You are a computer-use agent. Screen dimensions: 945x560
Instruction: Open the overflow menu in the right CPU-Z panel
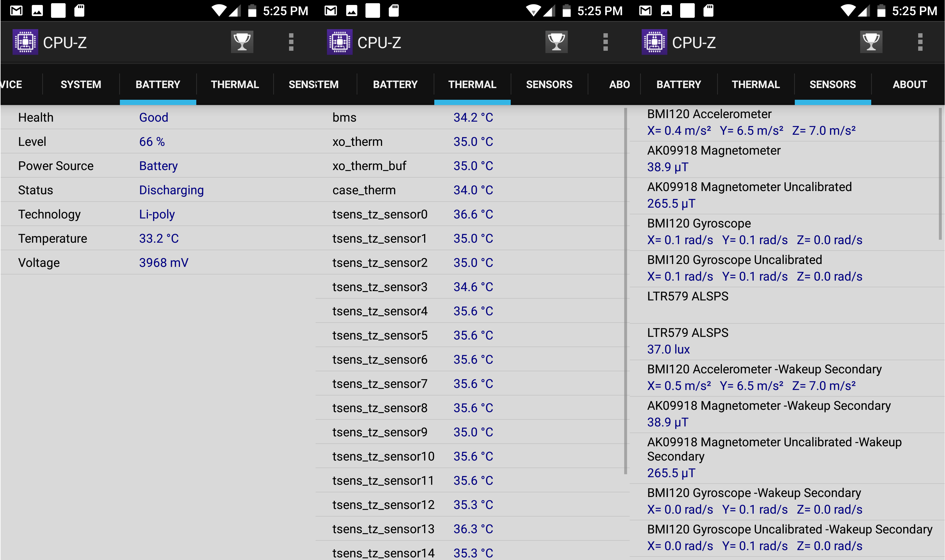pyautogui.click(x=920, y=42)
